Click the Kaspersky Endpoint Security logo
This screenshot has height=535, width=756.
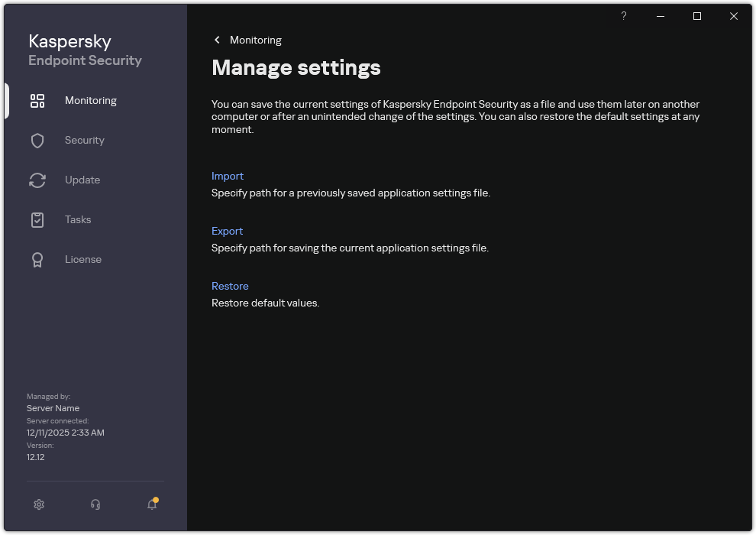coord(85,49)
